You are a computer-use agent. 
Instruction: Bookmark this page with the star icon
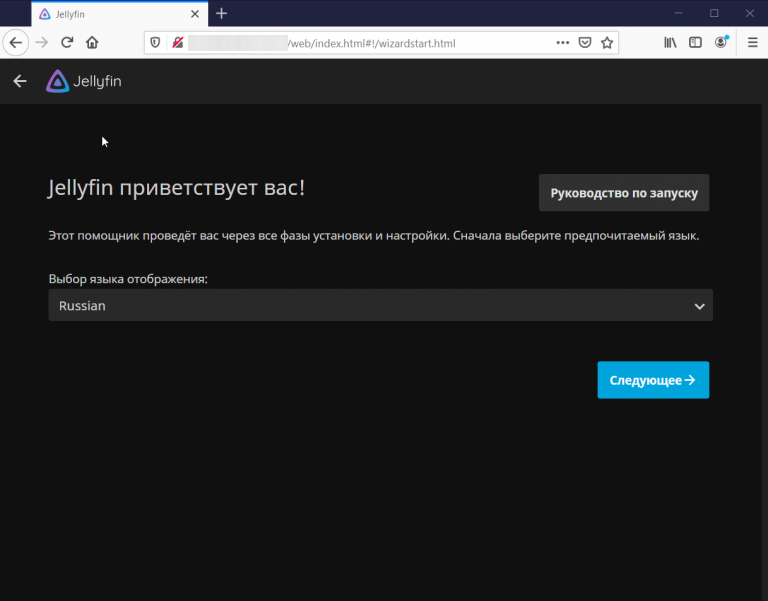point(606,43)
